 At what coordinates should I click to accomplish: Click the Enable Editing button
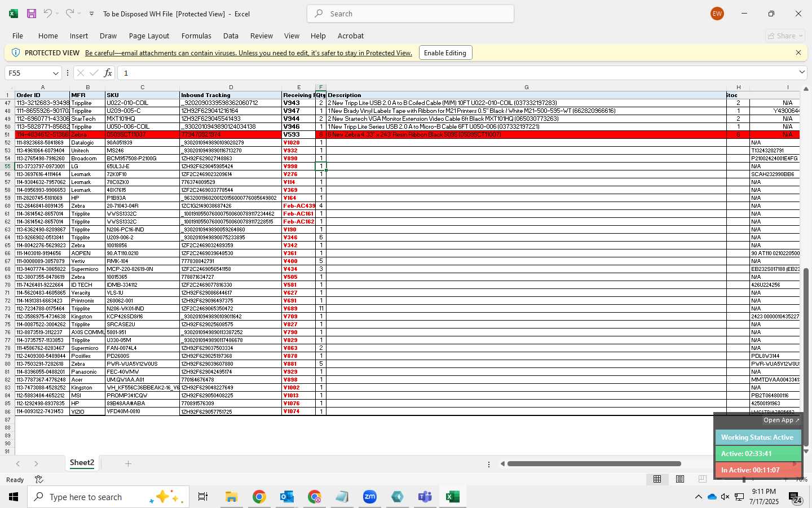445,52
